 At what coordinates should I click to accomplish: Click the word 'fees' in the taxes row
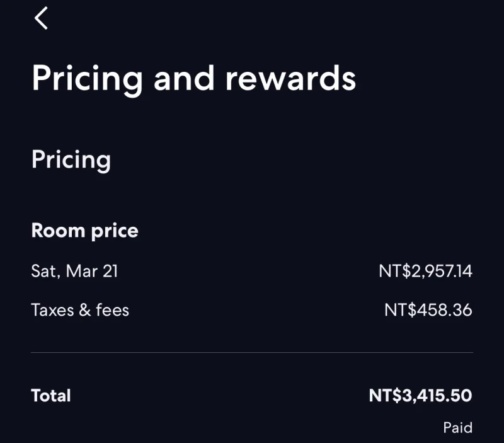(112, 310)
